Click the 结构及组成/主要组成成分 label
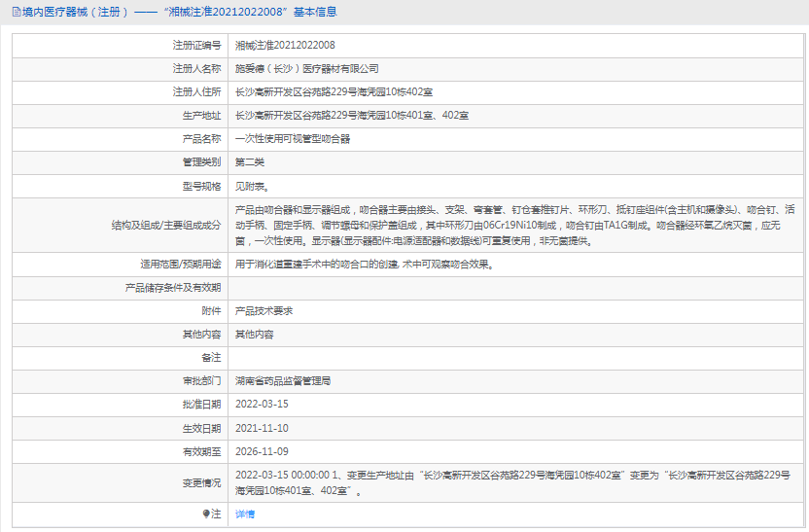 coord(166,225)
